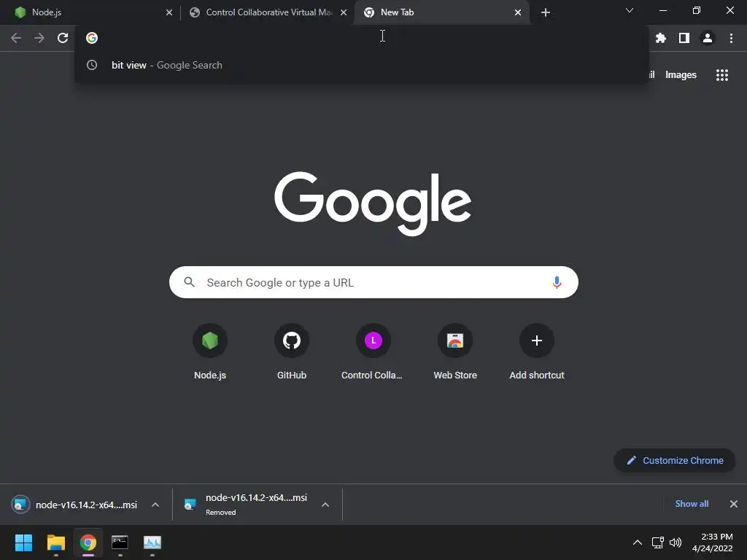Image resolution: width=747 pixels, height=560 pixels.
Task: Go back with the browser back arrow
Action: (x=16, y=38)
